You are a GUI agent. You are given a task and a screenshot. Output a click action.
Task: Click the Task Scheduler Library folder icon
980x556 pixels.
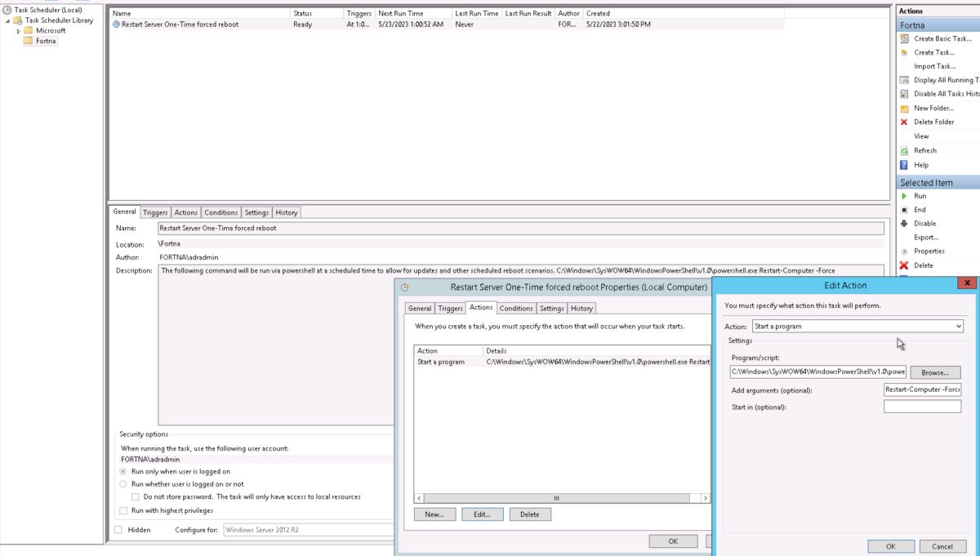[x=18, y=20]
